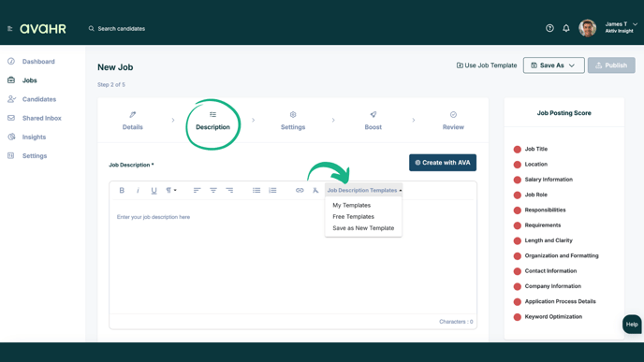Screen dimensions: 644x362
Task: Insert a numbered list
Action: [272, 191]
